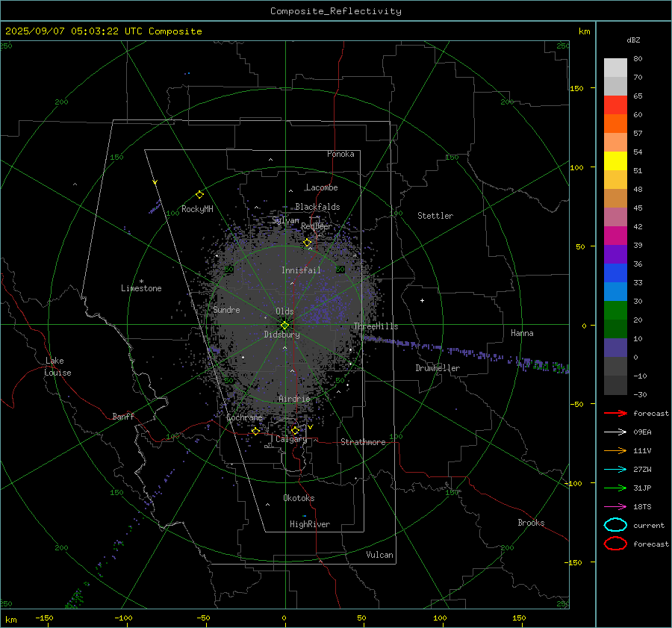Click the slate purple 10-0 dBZ swatch
Viewport: 672px width, 628px height.
click(615, 348)
